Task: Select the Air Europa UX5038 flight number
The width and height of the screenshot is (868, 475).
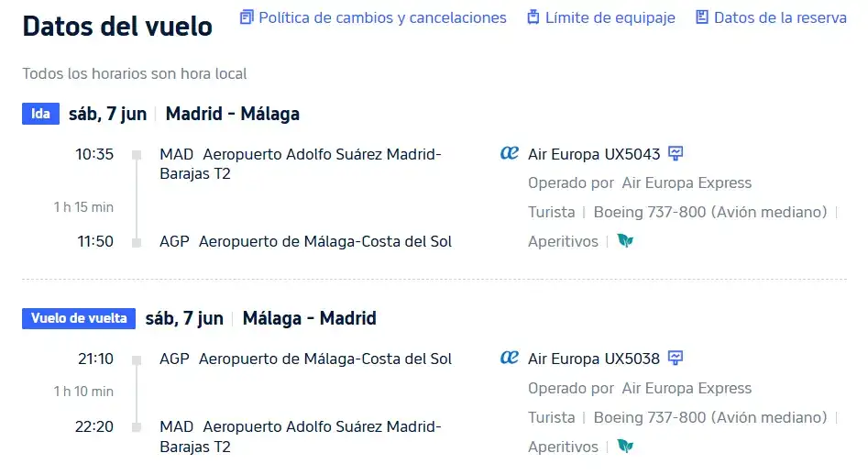Action: [594, 359]
